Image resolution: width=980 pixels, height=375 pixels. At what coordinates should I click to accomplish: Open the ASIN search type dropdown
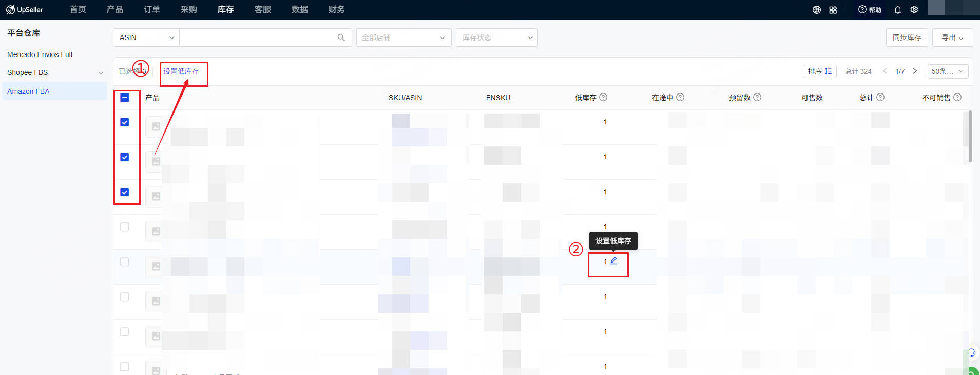point(146,38)
